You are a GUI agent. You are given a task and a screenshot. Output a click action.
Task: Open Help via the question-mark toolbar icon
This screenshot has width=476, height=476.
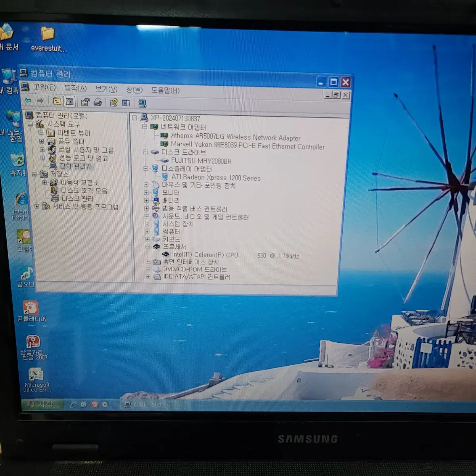113,103
